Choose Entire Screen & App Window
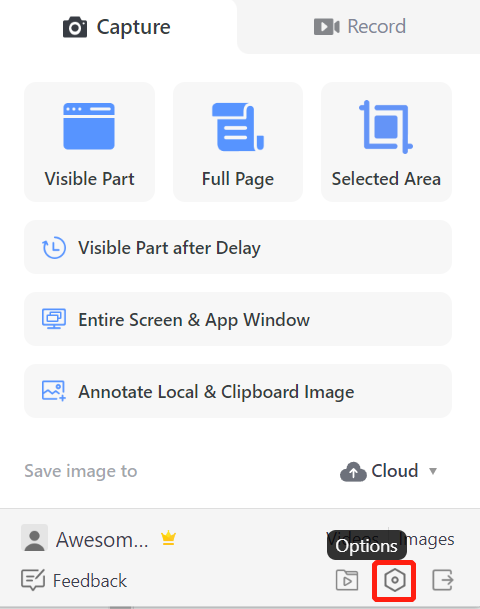The image size is (480, 609). 238,319
